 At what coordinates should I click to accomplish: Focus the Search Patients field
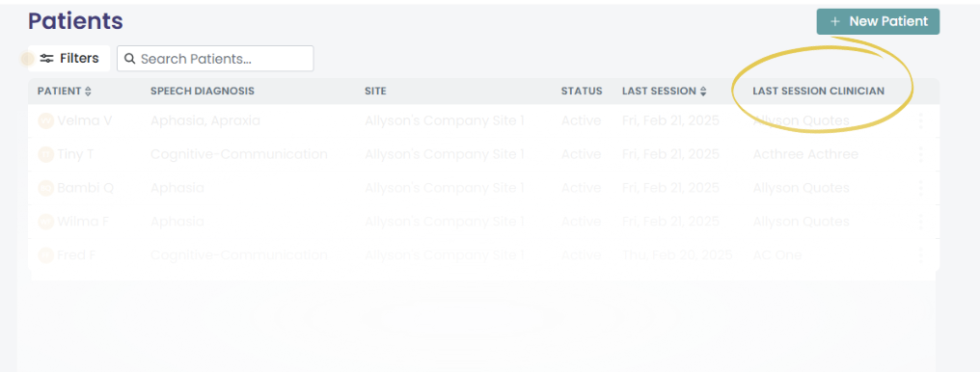tap(215, 59)
